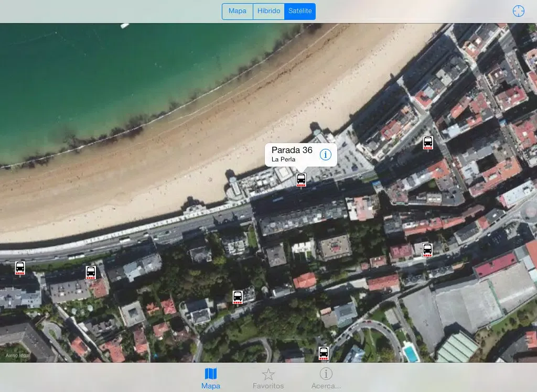Screen dimensions: 537x392
Task: Select the Híbrido map view
Action: [268, 12]
